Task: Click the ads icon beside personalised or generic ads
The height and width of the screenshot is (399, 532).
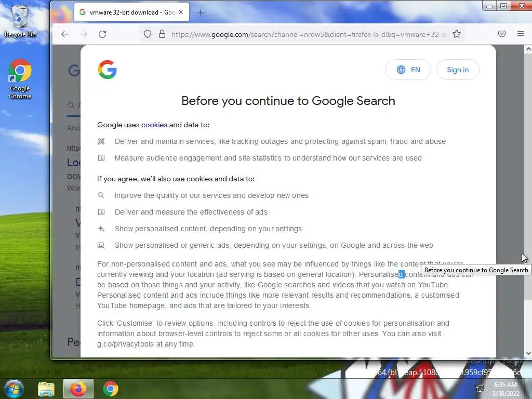Action: [101, 245]
